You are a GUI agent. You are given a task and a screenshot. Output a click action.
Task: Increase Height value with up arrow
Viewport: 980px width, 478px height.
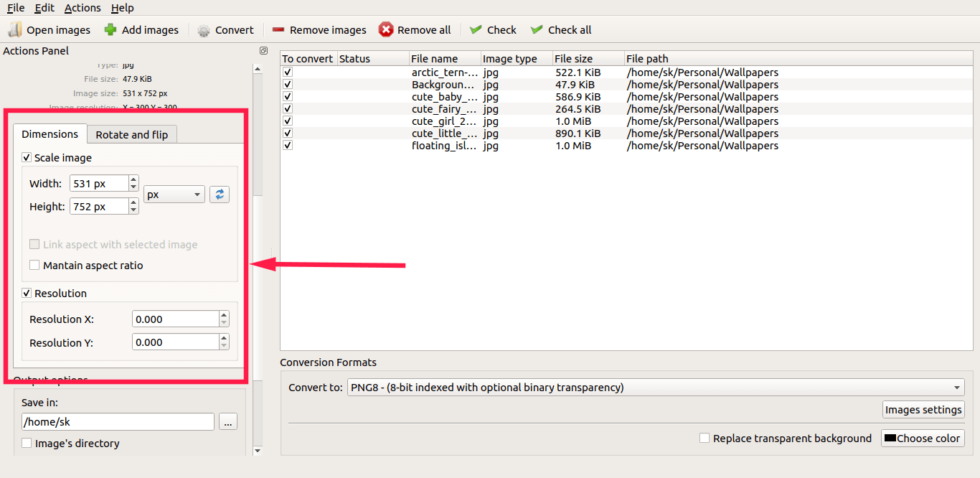click(x=133, y=202)
